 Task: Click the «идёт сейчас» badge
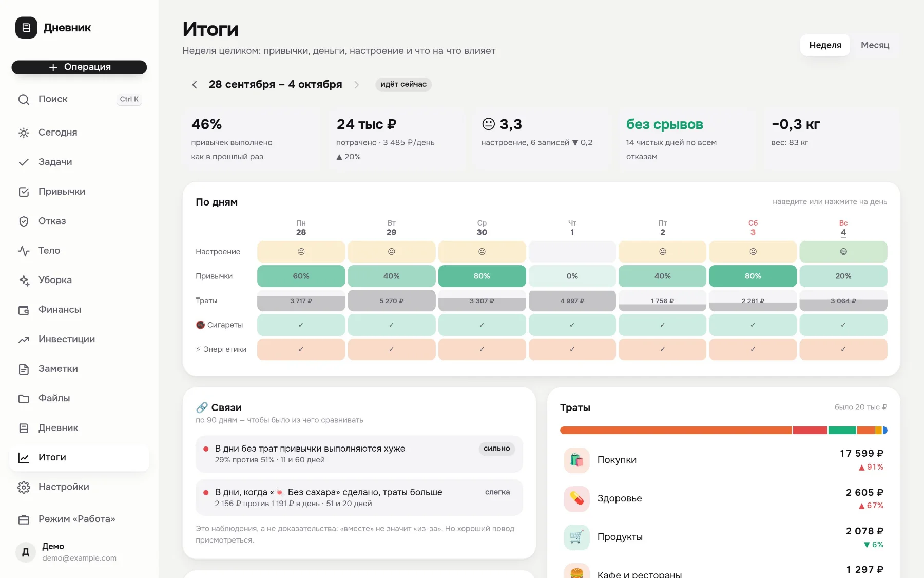tap(403, 84)
